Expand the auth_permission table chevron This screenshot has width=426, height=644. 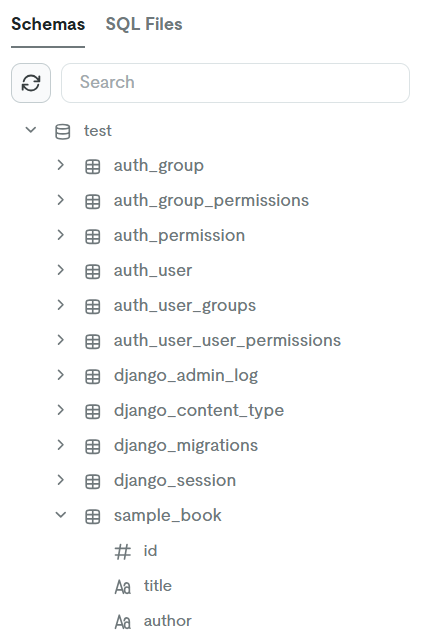[61, 235]
